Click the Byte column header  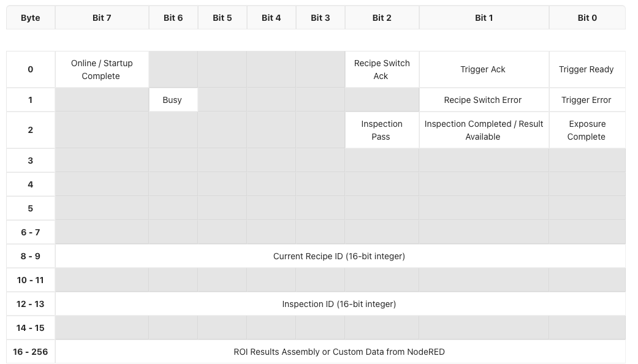31,18
